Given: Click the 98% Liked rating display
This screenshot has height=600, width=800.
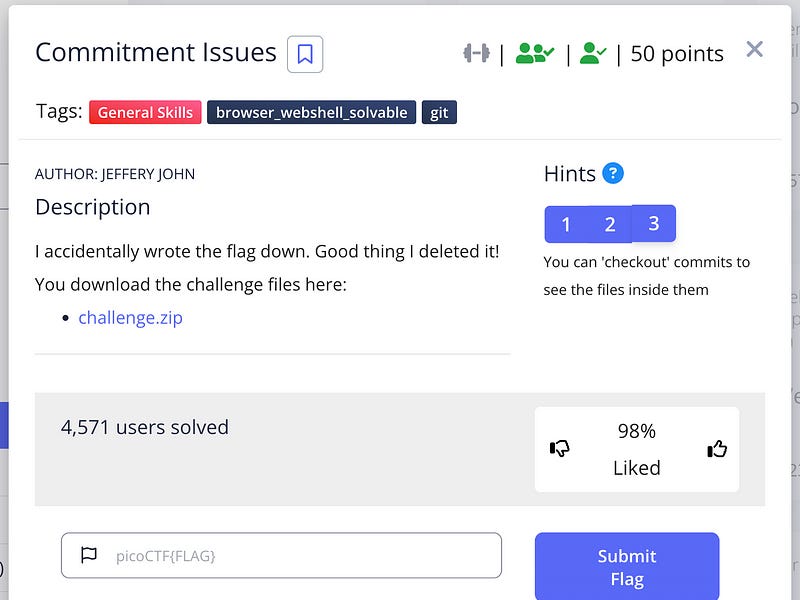Looking at the screenshot, I should click(637, 448).
